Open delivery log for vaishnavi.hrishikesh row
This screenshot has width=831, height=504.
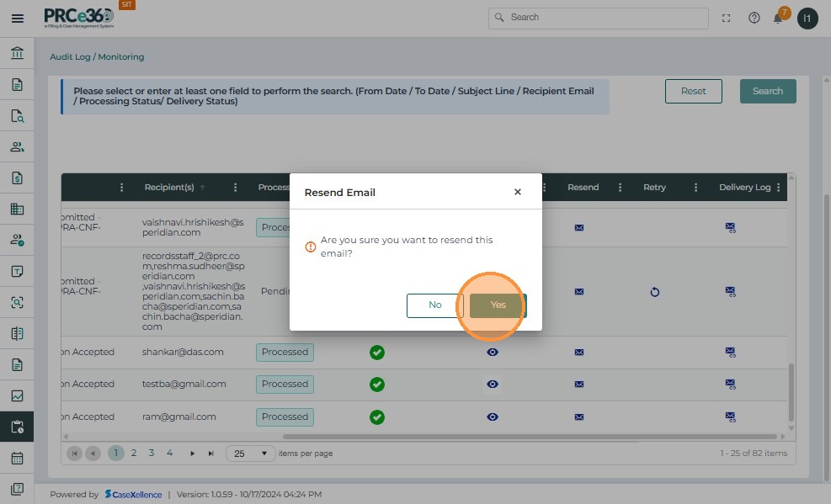coord(730,228)
